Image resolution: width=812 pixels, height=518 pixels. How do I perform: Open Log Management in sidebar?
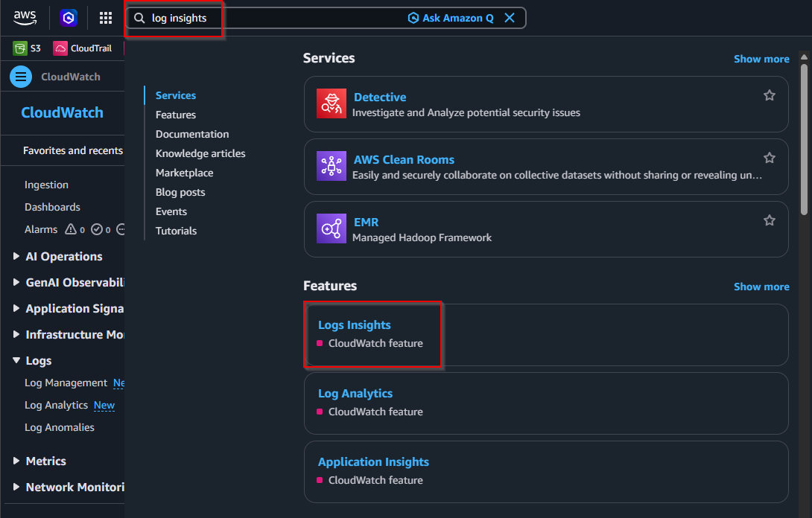66,383
